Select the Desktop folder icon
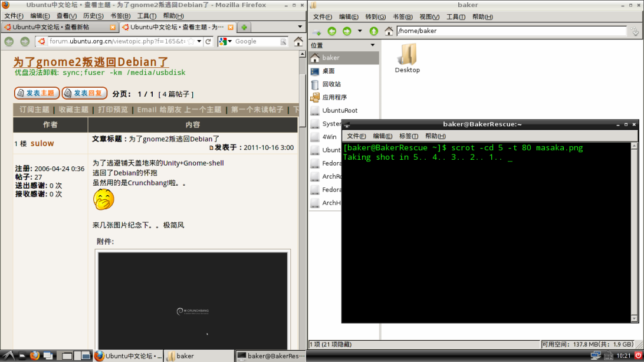 point(408,58)
